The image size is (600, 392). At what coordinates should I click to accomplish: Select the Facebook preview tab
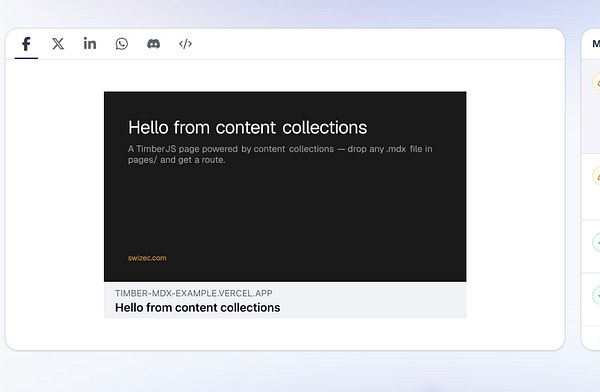click(26, 44)
